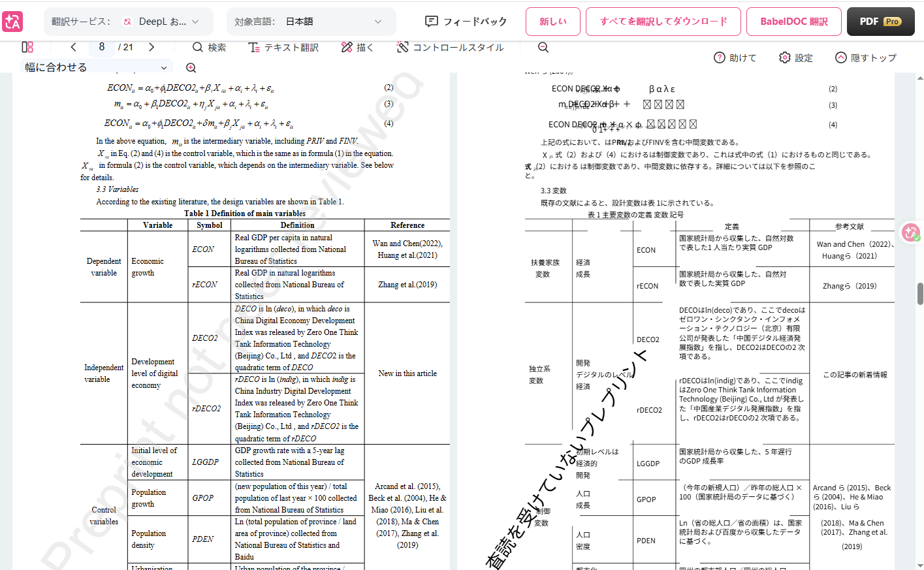
Task: Click the '参考文献' header in translated table
Action: pyautogui.click(x=850, y=227)
